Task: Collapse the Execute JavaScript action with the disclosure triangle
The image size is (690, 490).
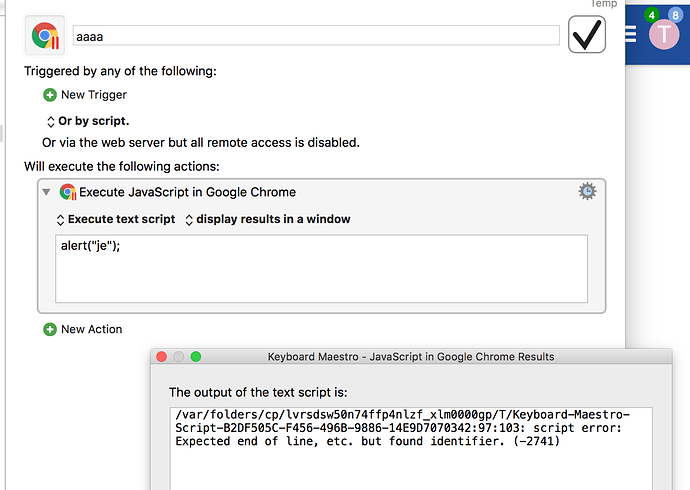Action: point(46,192)
